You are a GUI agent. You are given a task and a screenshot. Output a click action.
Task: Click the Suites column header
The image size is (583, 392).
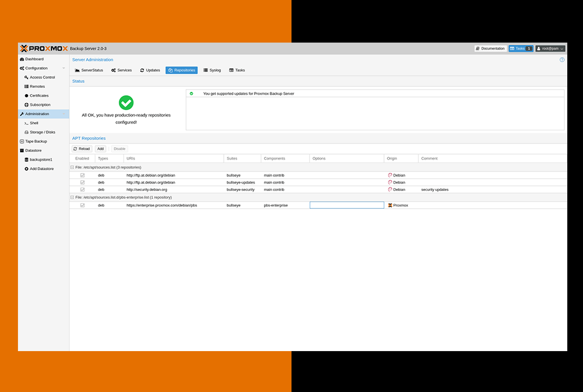point(242,158)
